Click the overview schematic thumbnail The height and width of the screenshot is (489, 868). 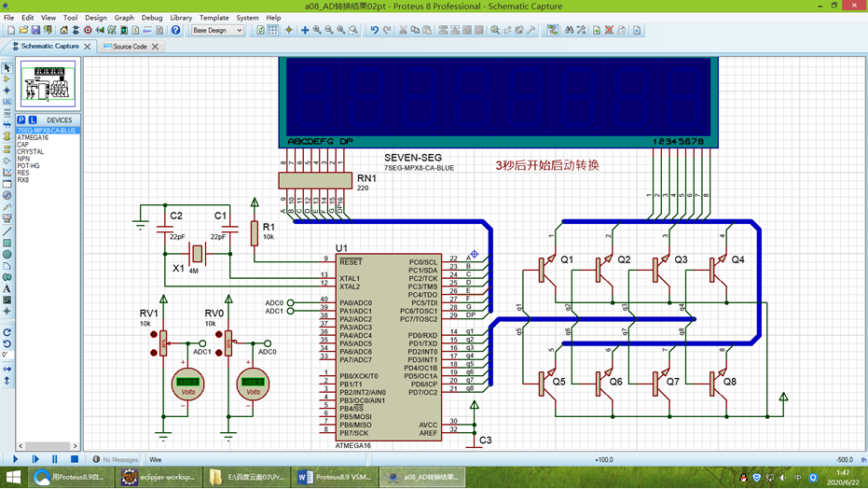click(x=48, y=84)
